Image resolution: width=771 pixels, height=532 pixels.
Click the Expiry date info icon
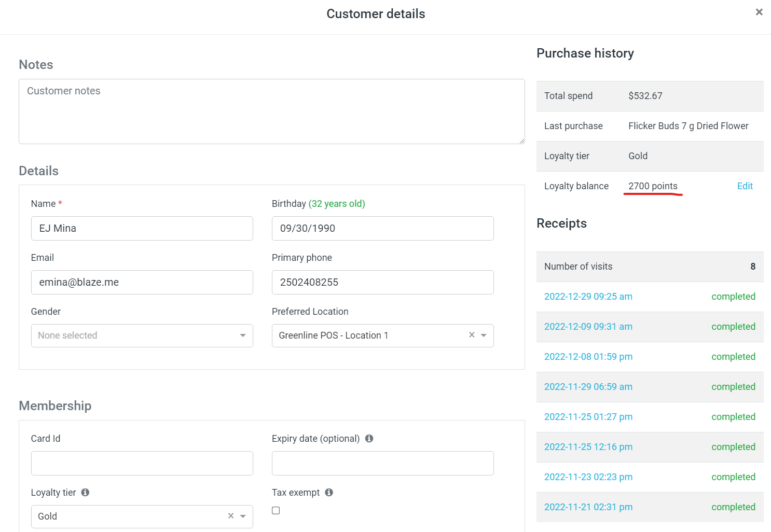(369, 439)
